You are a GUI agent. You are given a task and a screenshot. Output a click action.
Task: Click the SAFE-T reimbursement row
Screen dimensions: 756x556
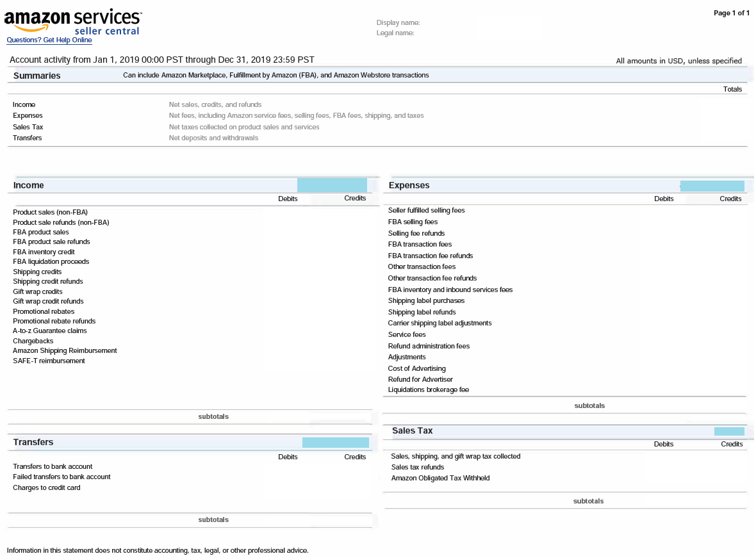coord(49,361)
